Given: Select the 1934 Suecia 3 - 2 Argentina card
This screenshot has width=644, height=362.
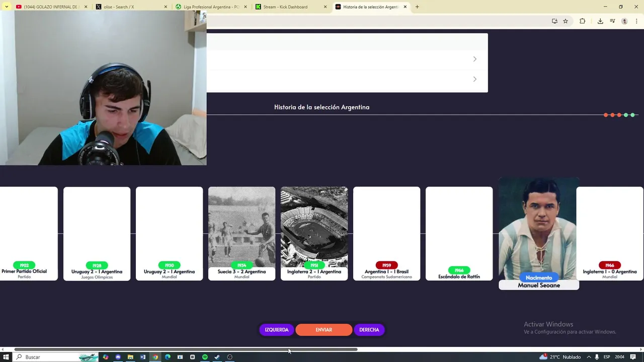Looking at the screenshot, I should tap(242, 234).
